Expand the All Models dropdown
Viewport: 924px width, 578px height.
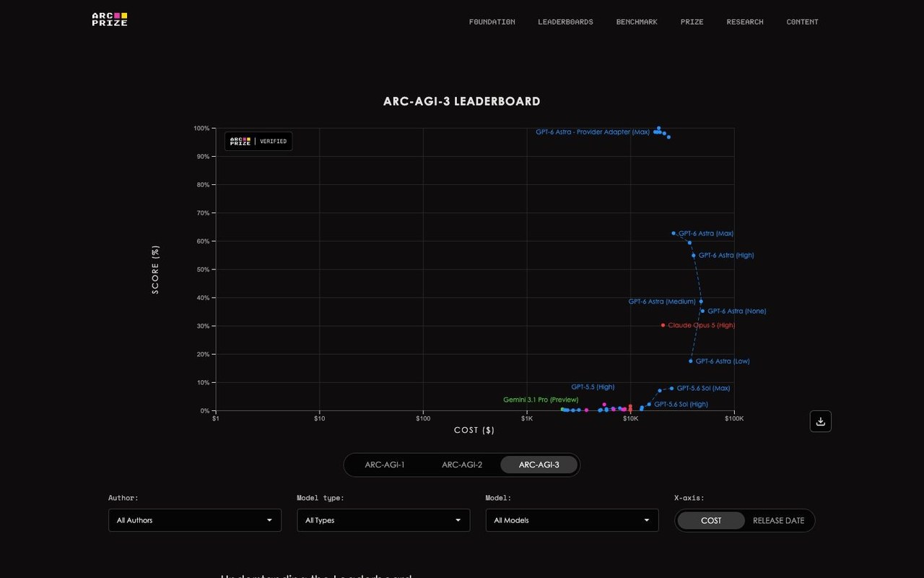pyautogui.click(x=572, y=520)
